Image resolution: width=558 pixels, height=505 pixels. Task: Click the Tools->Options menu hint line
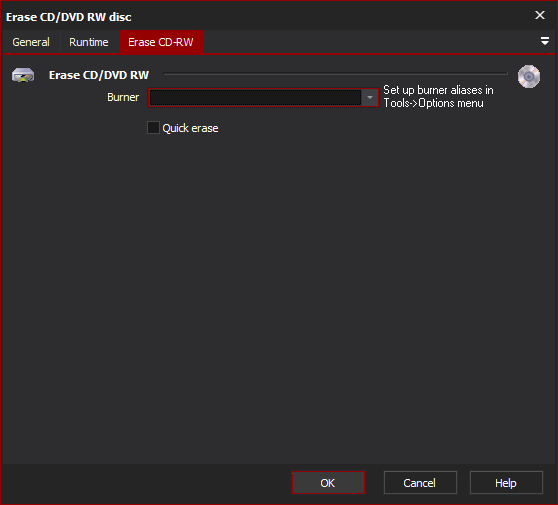(x=433, y=103)
